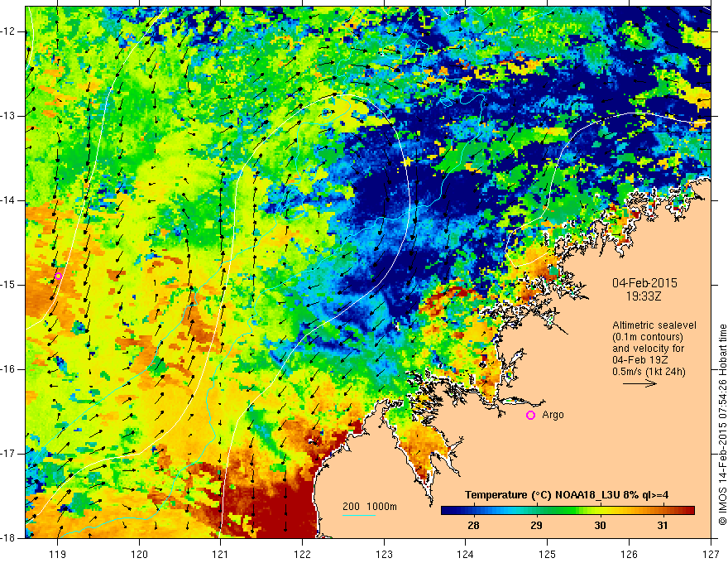
Task: Click the '200 1000m' bathymetry legend label
Action: point(370,507)
